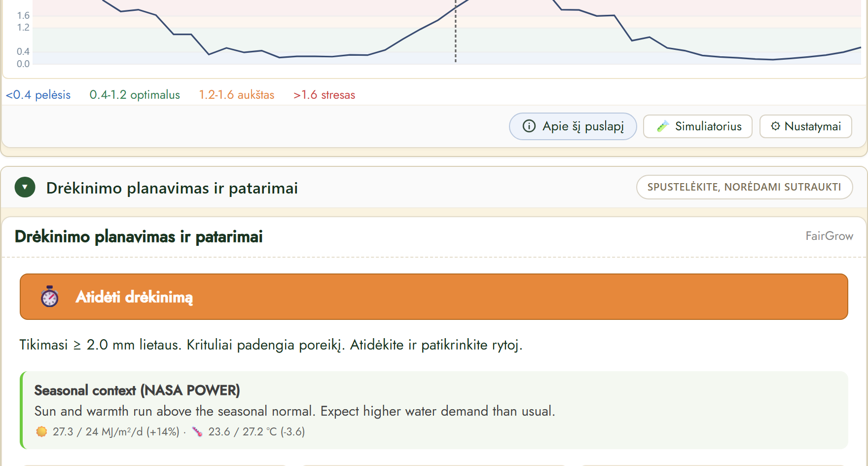
Task: Click the FairGrow label
Action: click(830, 236)
